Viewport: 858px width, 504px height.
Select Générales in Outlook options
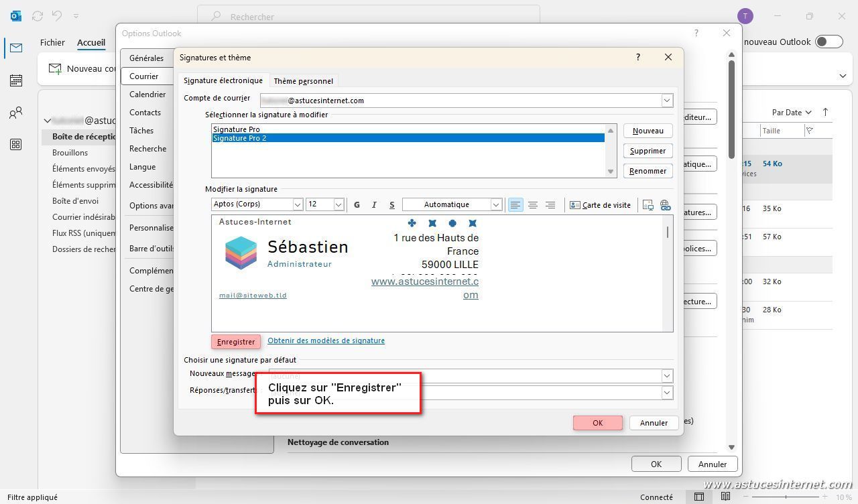[146, 58]
